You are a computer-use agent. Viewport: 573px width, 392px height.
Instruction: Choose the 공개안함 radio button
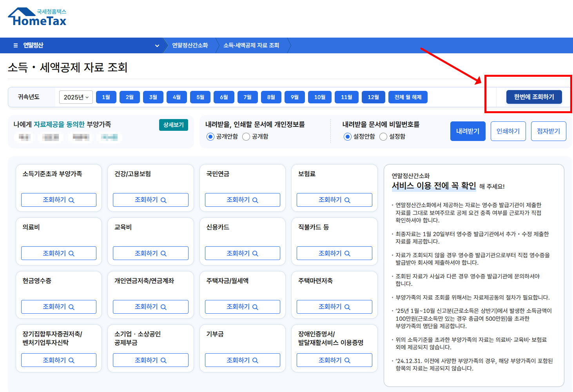pos(210,137)
